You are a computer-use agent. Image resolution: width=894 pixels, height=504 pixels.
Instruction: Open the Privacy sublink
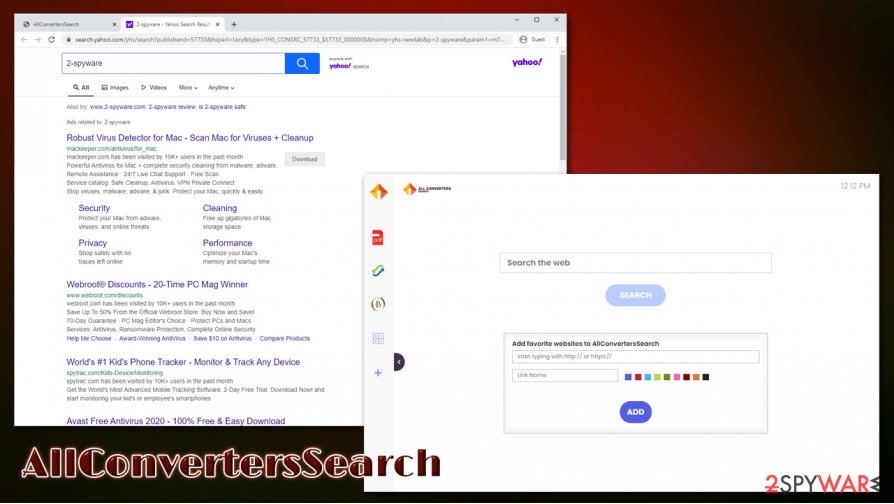pos(92,243)
